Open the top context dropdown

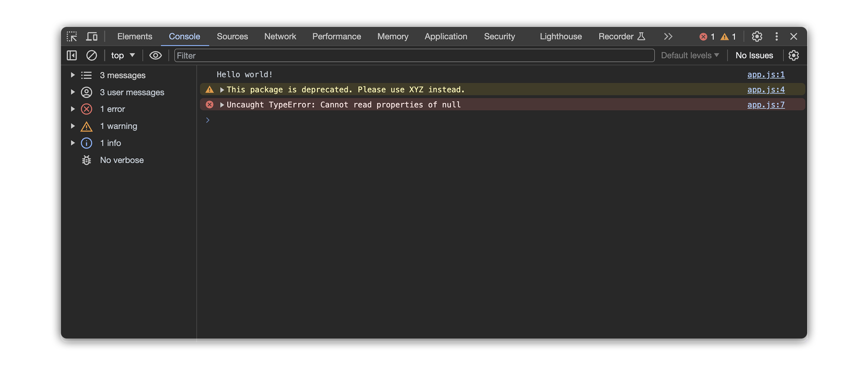pos(123,56)
